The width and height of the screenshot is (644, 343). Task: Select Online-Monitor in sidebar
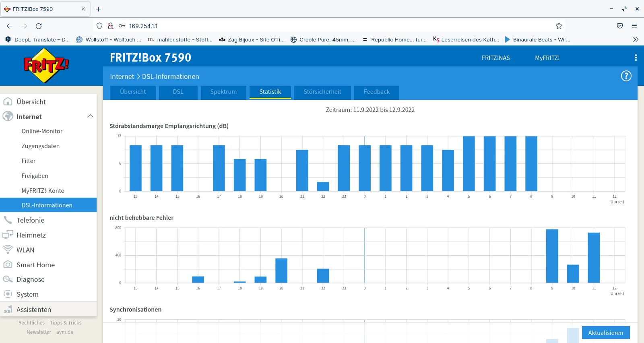42,131
